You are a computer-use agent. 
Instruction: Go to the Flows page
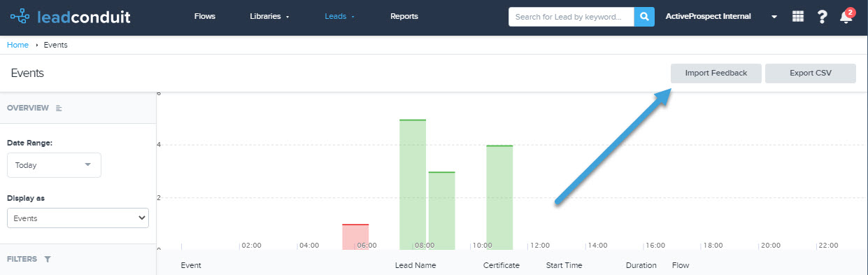click(x=205, y=16)
